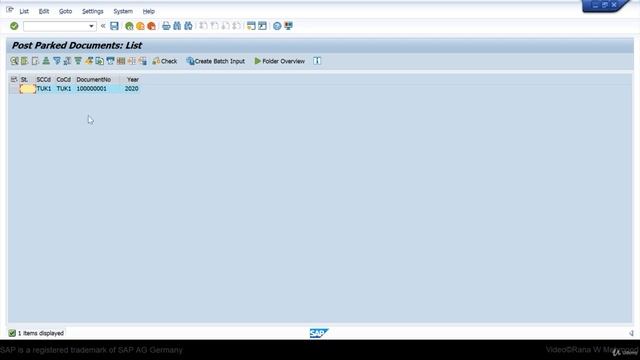
Task: Click the Word Processing blue icon
Action: pos(110,61)
